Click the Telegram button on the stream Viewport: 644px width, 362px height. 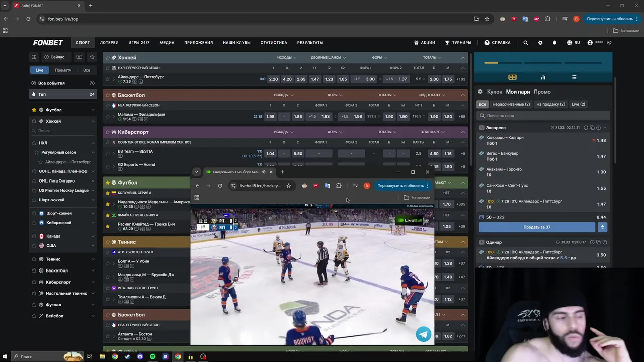(423, 334)
